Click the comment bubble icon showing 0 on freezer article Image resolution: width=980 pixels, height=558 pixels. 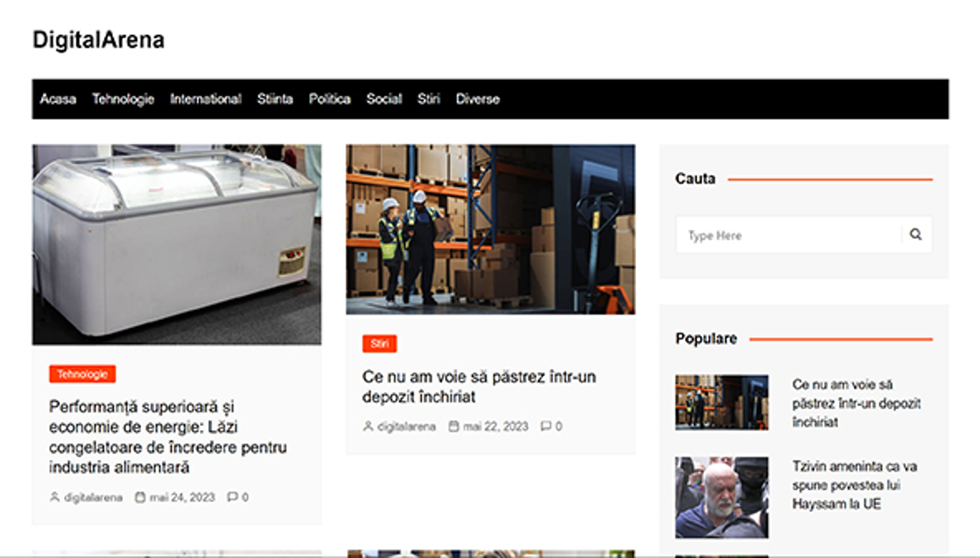(232, 497)
